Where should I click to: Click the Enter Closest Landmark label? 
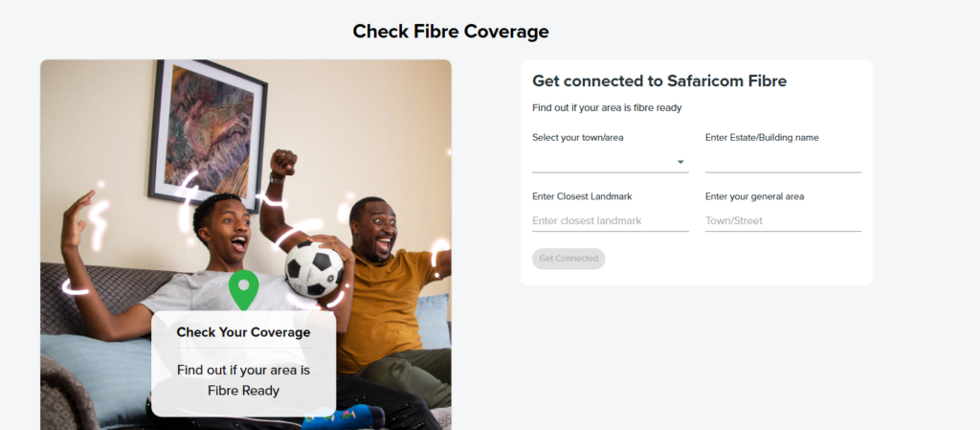[582, 196]
